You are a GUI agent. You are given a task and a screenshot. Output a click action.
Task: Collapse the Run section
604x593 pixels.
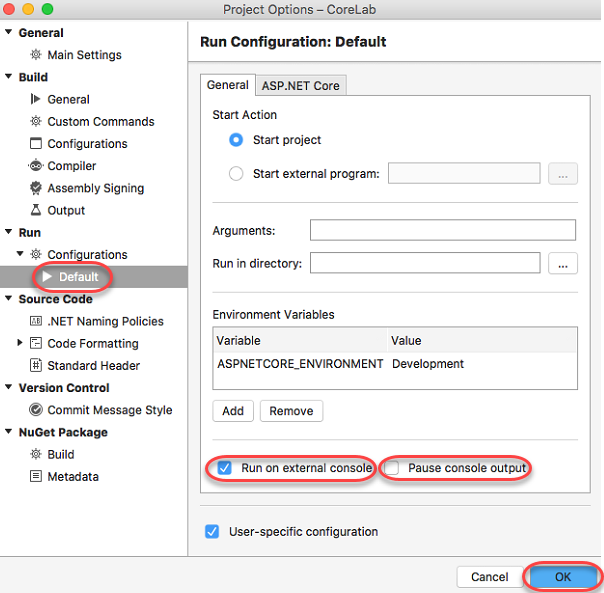click(x=8, y=232)
